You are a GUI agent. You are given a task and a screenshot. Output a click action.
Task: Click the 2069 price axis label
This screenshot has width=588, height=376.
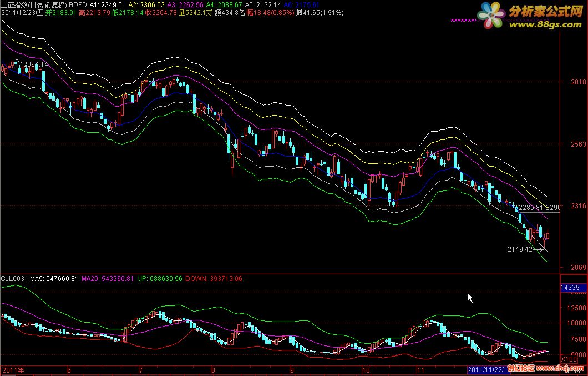point(578,268)
